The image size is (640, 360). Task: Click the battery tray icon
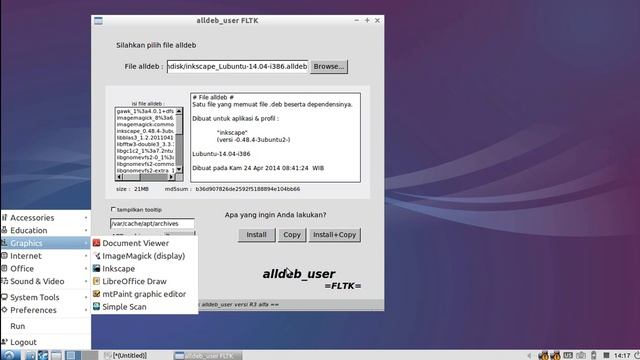pyautogui.click(x=594, y=356)
